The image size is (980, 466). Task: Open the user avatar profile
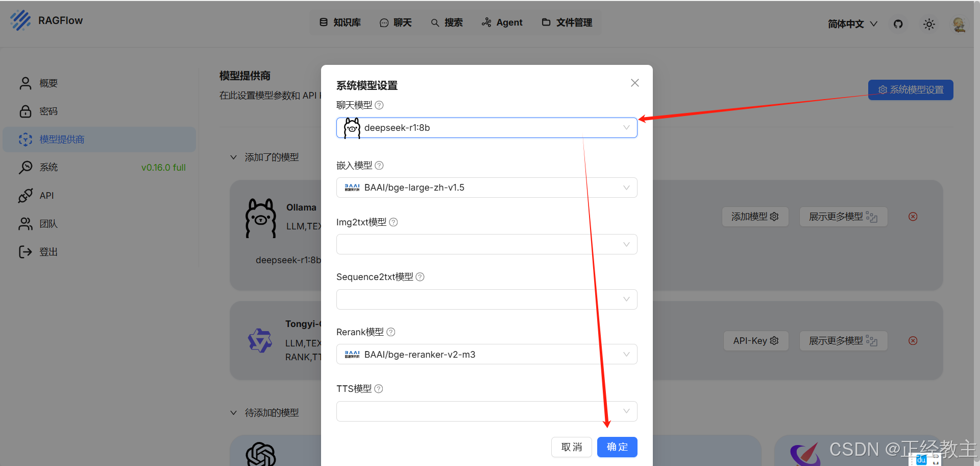[959, 24]
